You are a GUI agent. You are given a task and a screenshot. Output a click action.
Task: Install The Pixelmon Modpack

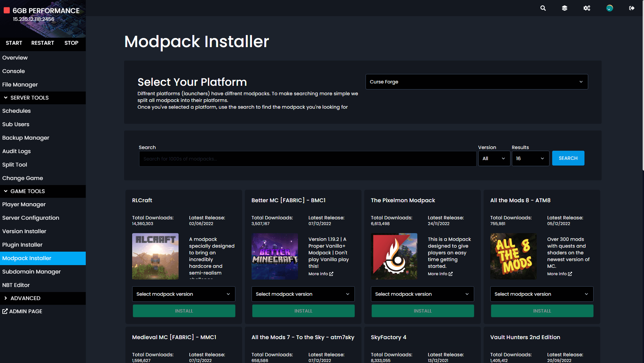coord(423,311)
